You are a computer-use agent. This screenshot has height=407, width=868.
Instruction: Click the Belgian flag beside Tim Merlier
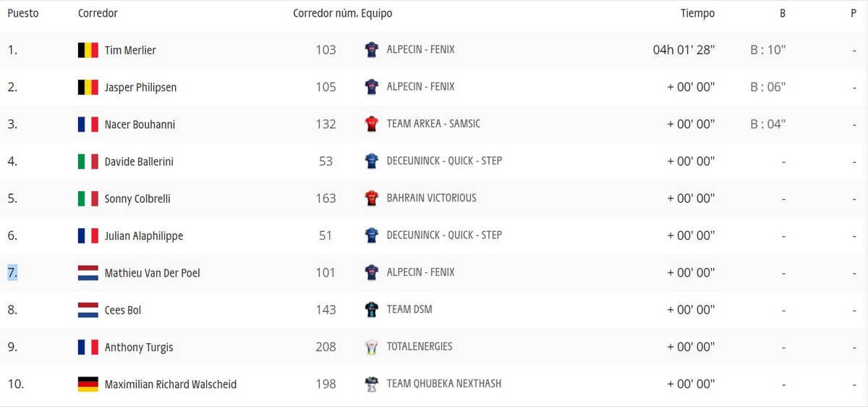88,50
